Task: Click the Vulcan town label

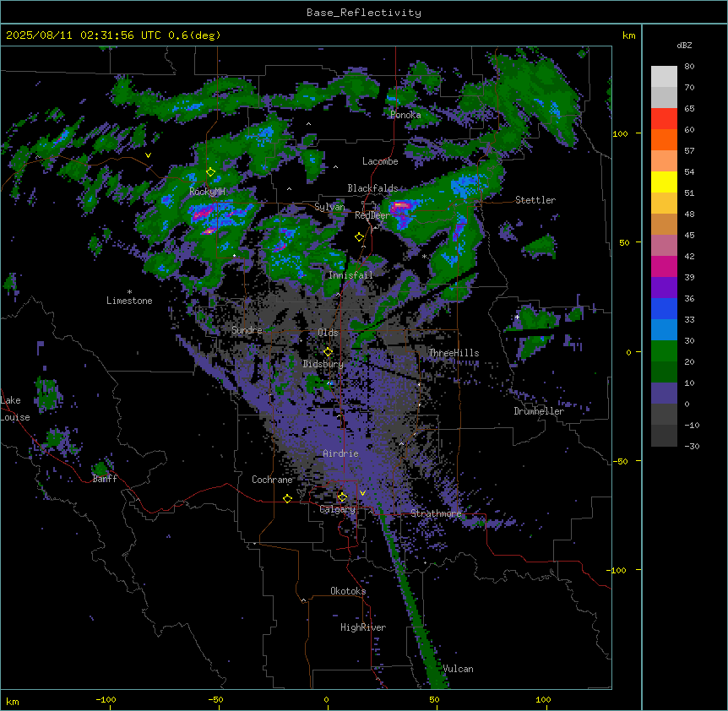Action: 459,669
